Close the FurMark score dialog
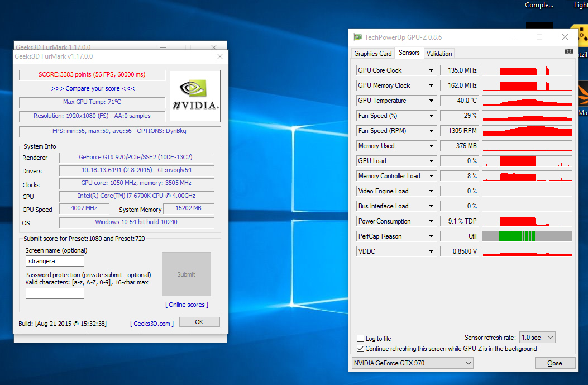This screenshot has height=385, width=588. (x=219, y=56)
